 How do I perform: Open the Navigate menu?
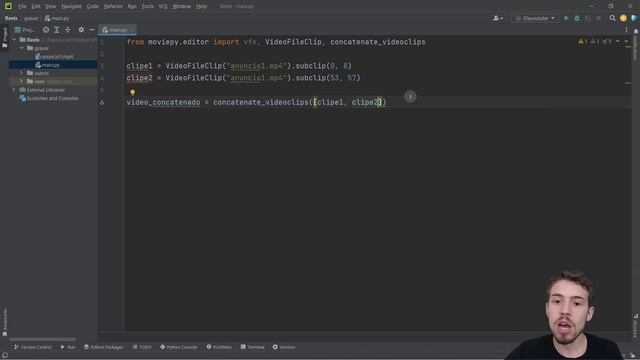click(71, 7)
